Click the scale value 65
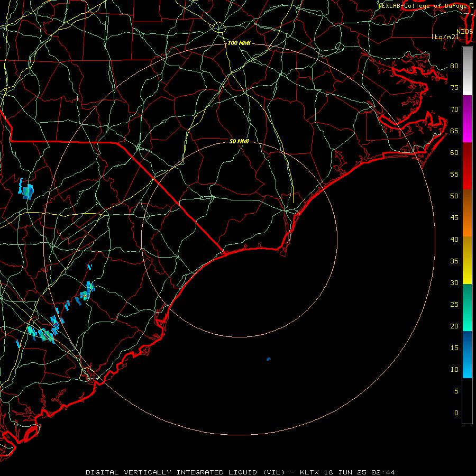Image resolution: width=476 pixels, height=476 pixels. point(454,131)
